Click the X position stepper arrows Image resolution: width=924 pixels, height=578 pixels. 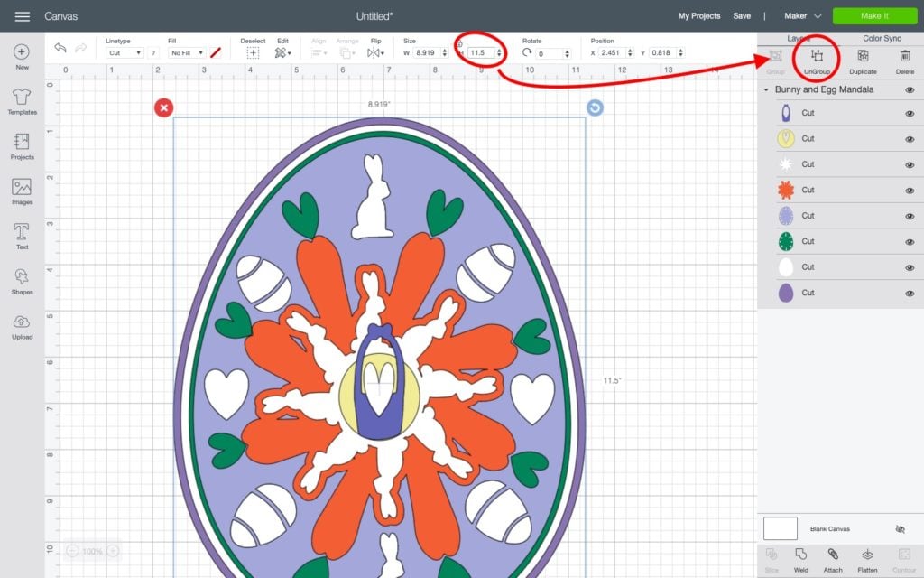point(630,53)
